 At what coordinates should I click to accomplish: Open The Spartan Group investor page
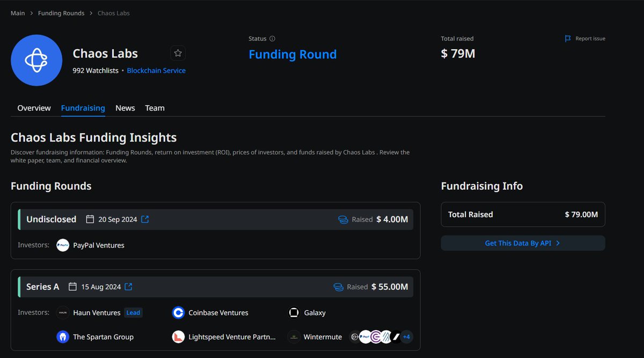(x=103, y=337)
